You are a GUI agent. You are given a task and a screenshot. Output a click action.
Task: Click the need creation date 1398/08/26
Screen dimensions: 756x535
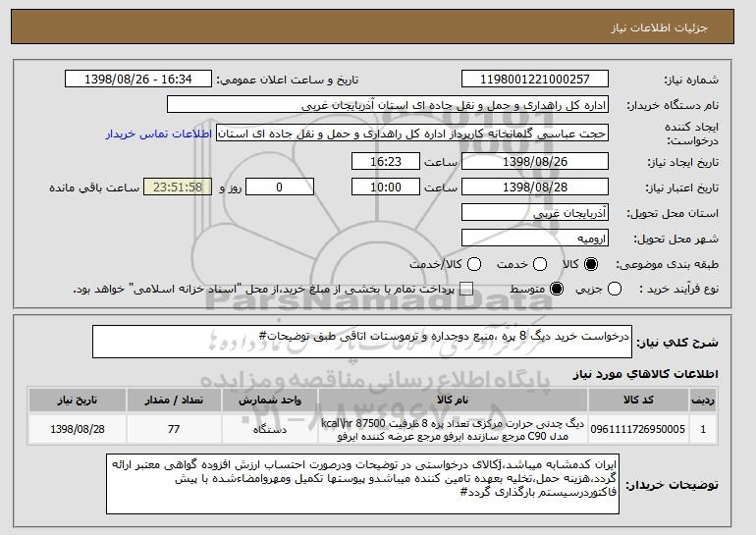point(535,161)
